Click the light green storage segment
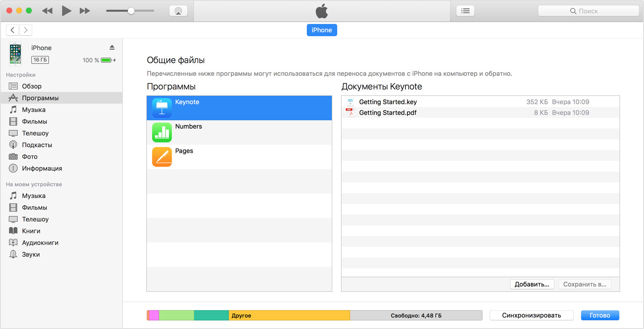 tap(176, 315)
